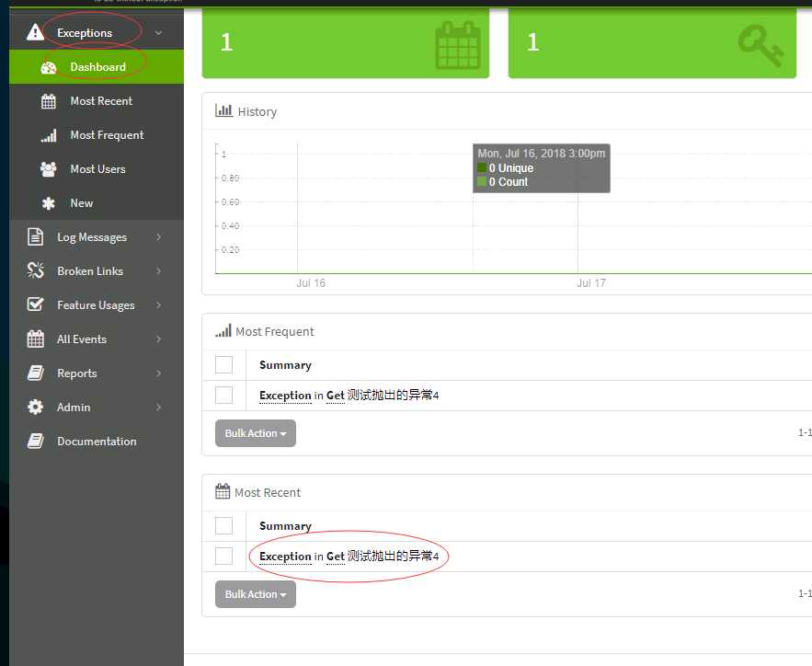Click the All Events calendar icon
This screenshot has height=666, width=812.
[35, 339]
